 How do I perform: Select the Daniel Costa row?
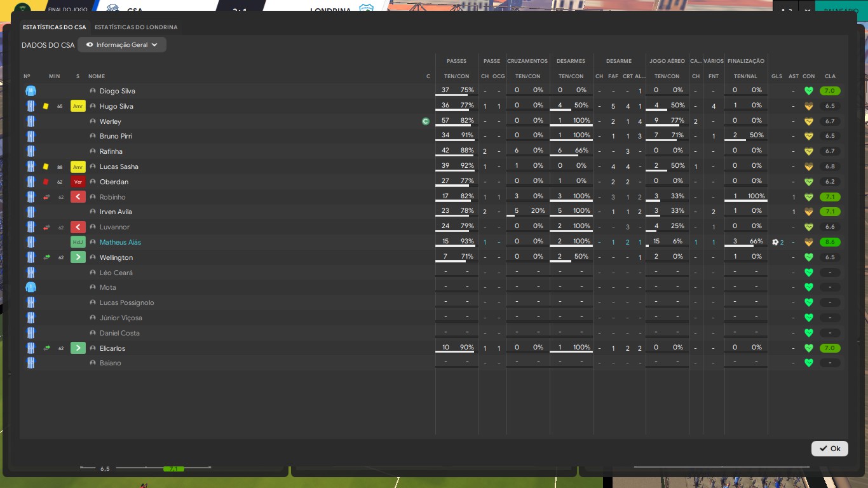tap(433, 333)
